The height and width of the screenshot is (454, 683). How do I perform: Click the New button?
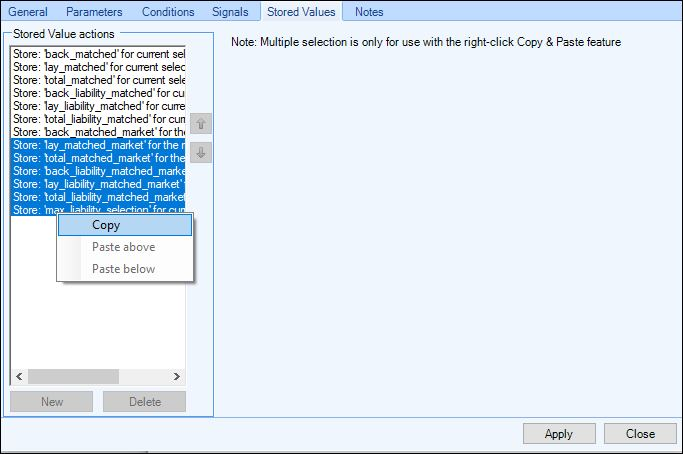tap(52, 401)
